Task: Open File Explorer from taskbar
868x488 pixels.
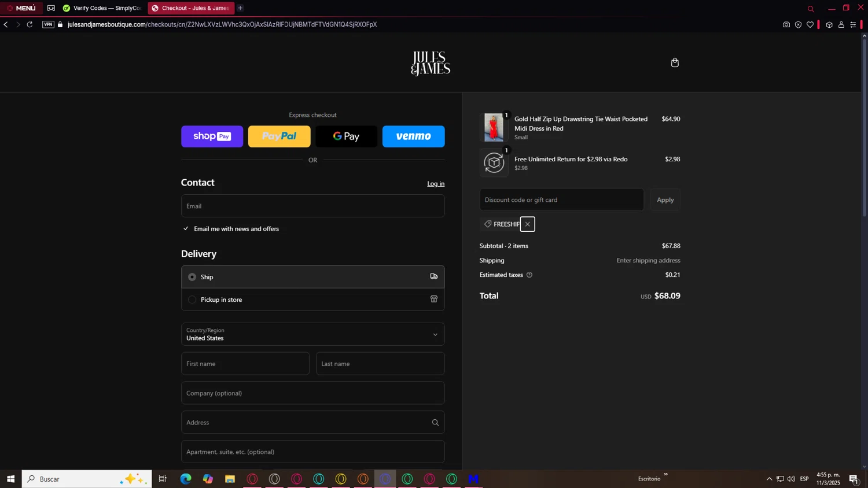Action: coord(230,479)
